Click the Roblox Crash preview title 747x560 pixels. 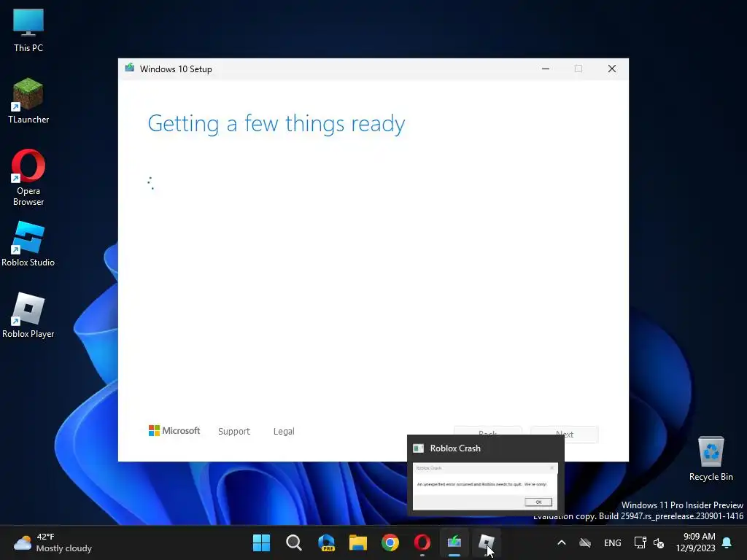pos(455,448)
